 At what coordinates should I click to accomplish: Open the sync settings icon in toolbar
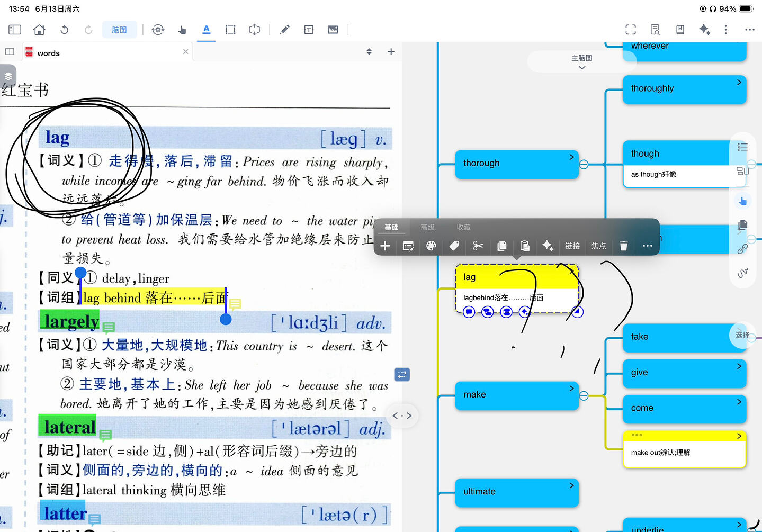158,30
